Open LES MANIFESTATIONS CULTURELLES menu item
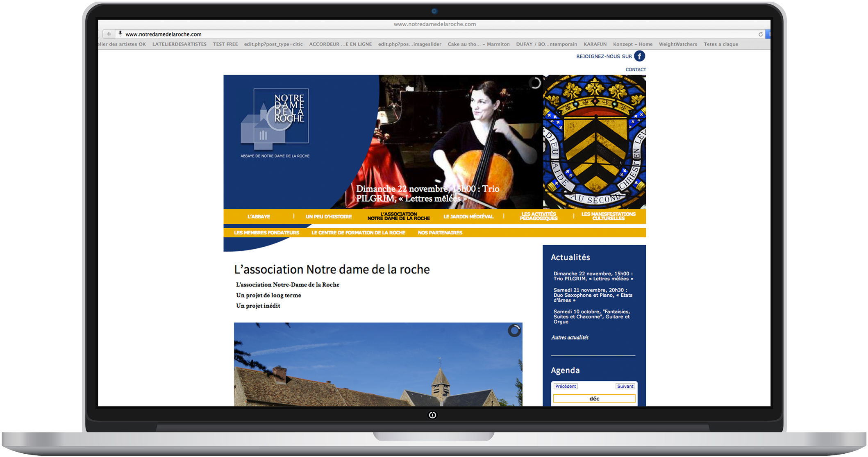The height and width of the screenshot is (457, 868). (609, 216)
